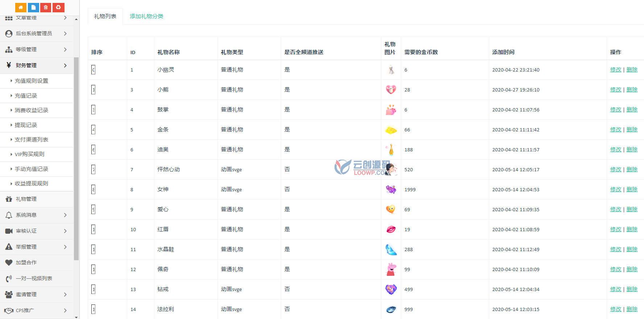Expand 后台系统管理员 menu chevron
This screenshot has height=319, width=644.
pos(65,33)
